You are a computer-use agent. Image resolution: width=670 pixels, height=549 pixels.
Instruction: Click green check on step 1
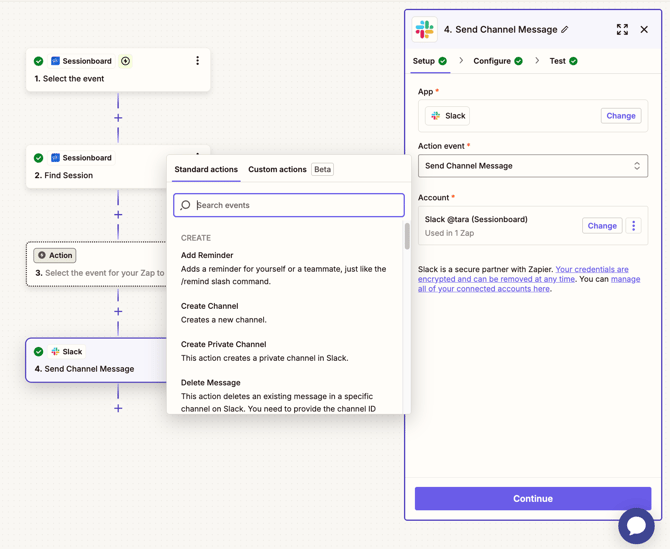[x=38, y=61]
